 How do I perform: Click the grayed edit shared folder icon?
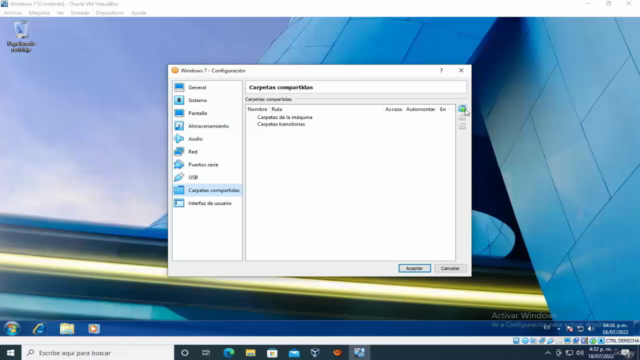click(462, 118)
